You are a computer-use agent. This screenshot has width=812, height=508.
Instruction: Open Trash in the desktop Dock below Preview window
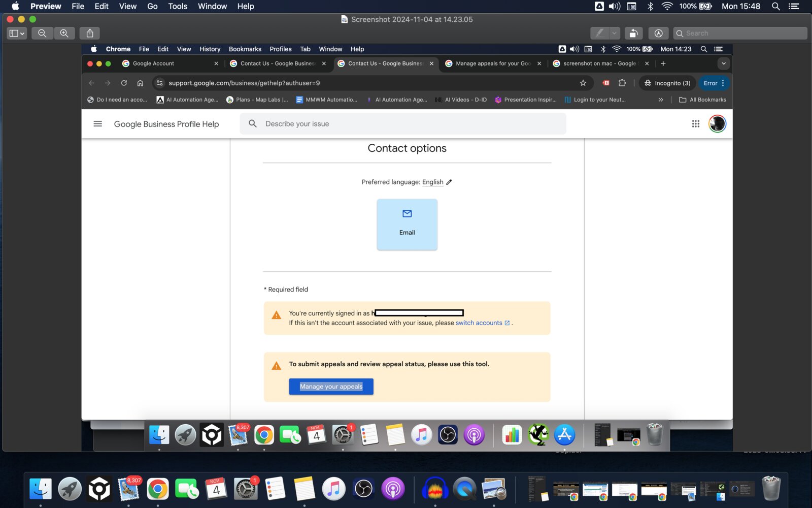(771, 489)
